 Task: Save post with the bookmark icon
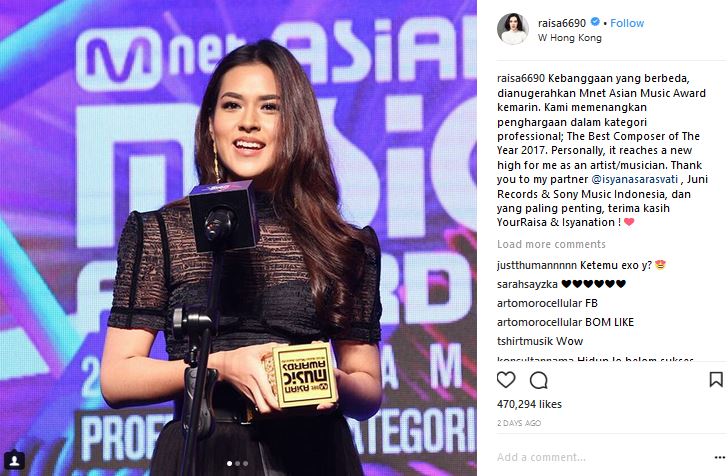pos(716,379)
